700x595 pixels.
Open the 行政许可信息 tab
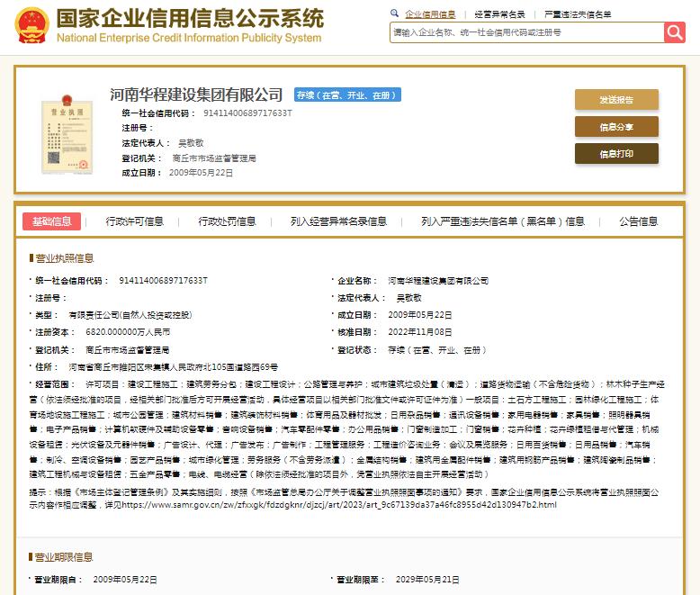click(135, 221)
